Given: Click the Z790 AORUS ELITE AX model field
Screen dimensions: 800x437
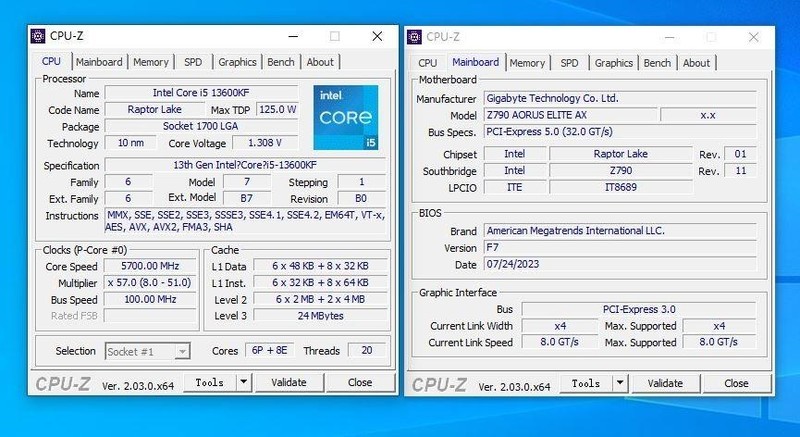Looking at the screenshot, I should point(570,115).
